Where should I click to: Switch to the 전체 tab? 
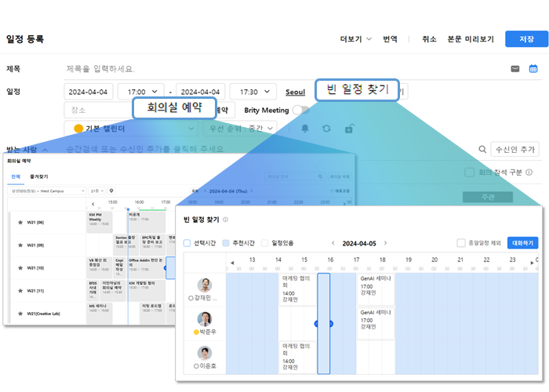coord(16,176)
